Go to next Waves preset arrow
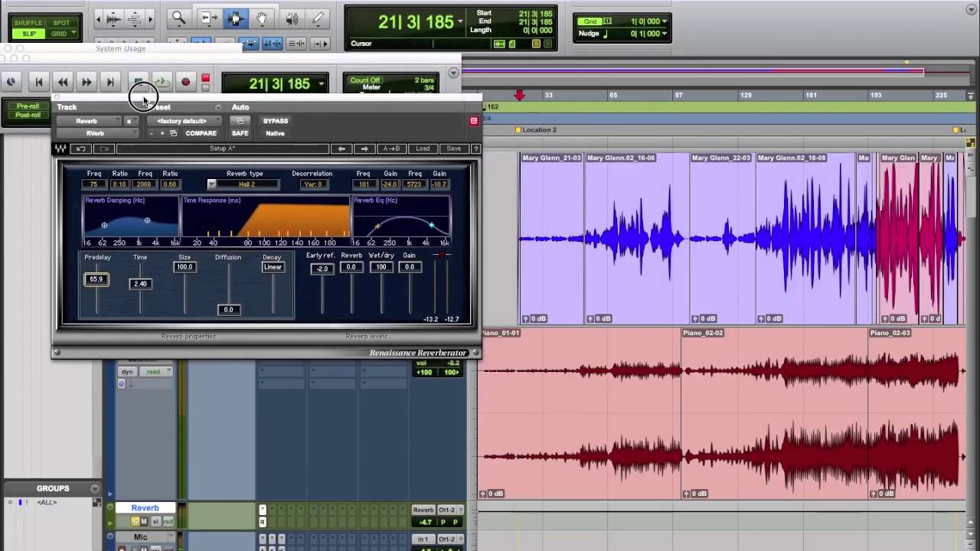Image resolution: width=980 pixels, height=551 pixels. 364,148
